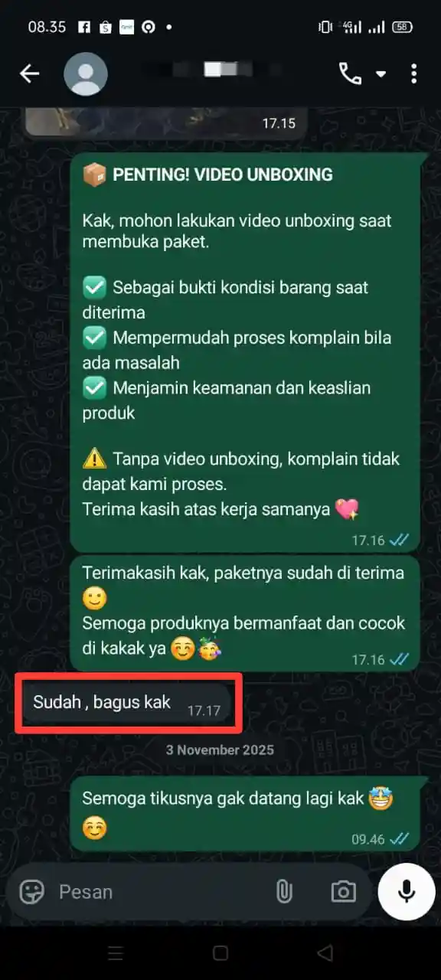Expand call options dropdown arrow

click(381, 74)
